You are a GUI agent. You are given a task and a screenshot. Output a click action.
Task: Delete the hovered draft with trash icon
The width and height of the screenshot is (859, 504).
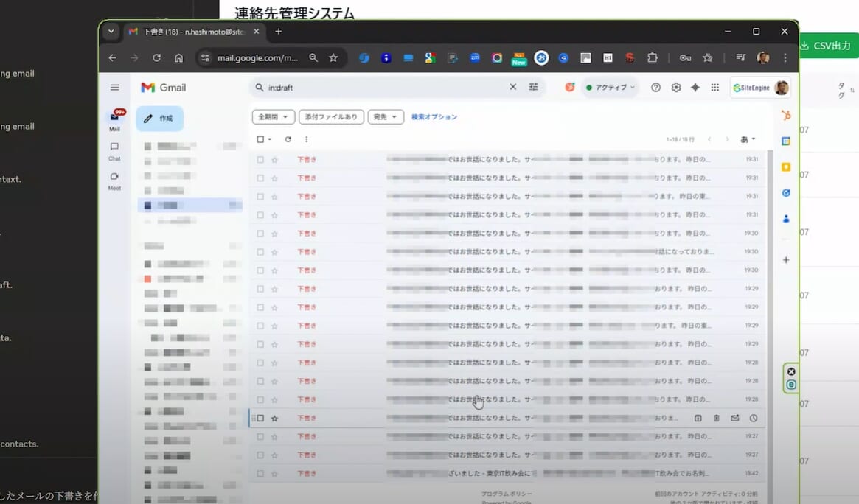tap(716, 418)
